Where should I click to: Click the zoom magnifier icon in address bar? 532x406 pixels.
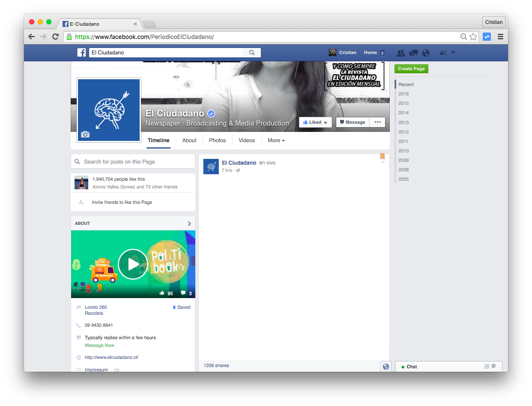(463, 37)
